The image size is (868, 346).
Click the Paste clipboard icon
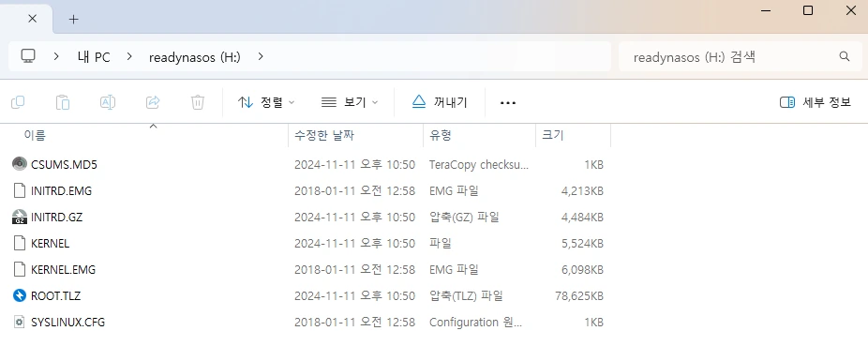point(63,102)
